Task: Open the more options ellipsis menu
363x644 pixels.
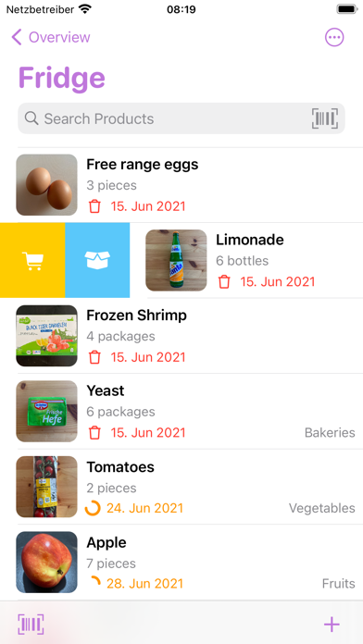Action: [334, 37]
